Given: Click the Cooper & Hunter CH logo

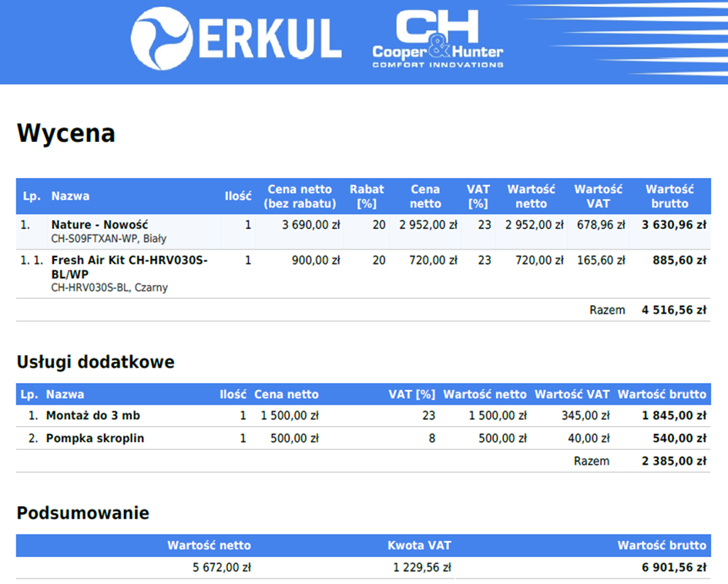Looking at the screenshot, I should click(437, 39).
